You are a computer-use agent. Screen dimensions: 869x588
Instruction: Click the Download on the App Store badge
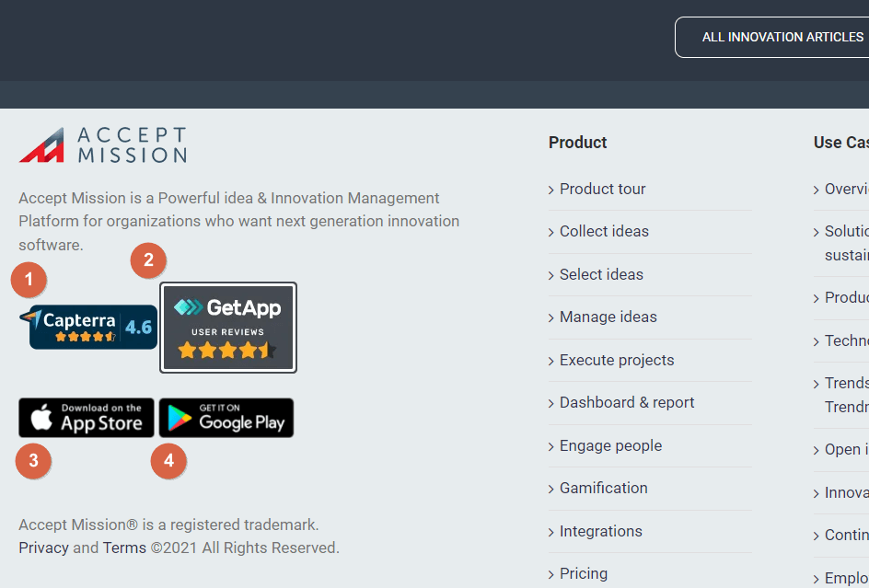(87, 418)
